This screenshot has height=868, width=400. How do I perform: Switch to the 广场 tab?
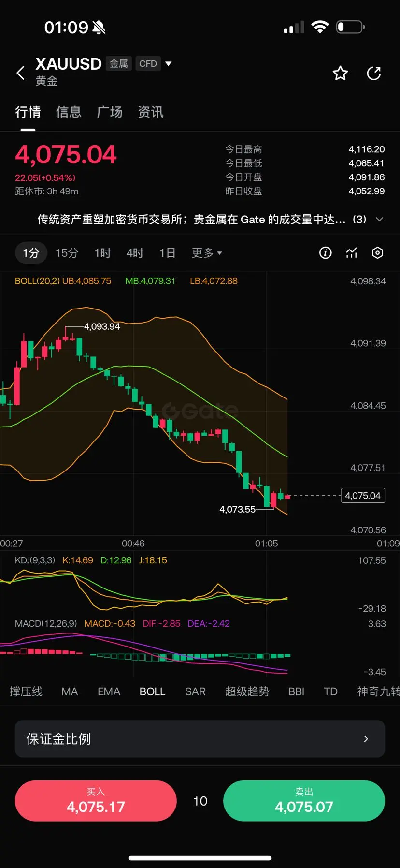[110, 112]
